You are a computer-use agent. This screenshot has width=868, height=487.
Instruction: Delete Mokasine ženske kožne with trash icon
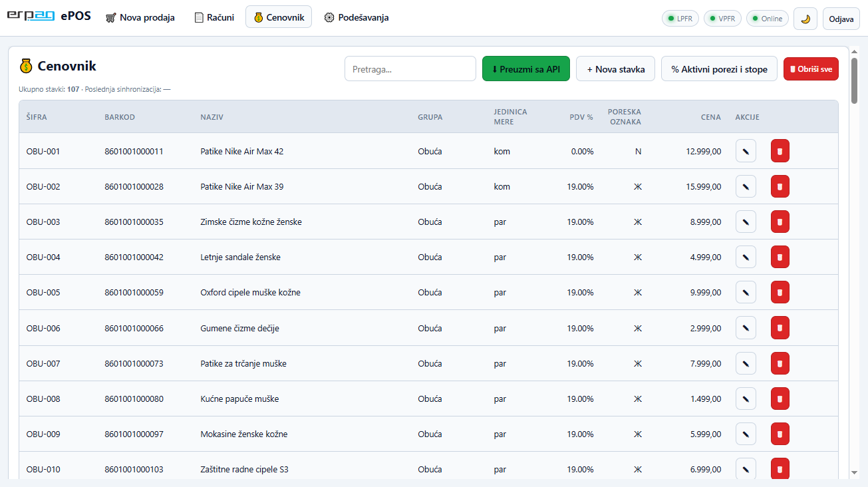click(780, 434)
